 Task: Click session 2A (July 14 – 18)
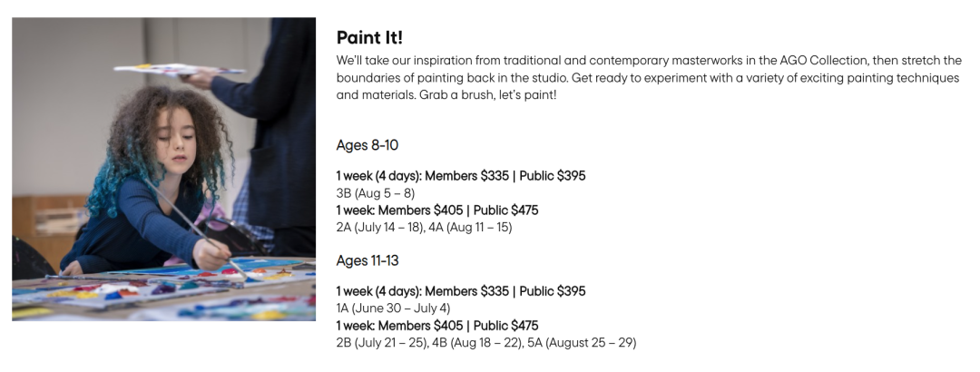[380, 228]
